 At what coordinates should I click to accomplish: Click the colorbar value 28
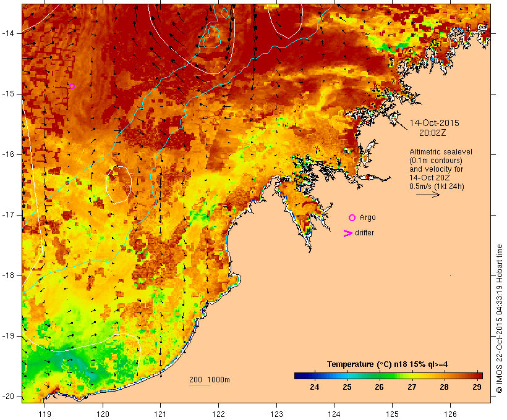[x=445, y=387]
